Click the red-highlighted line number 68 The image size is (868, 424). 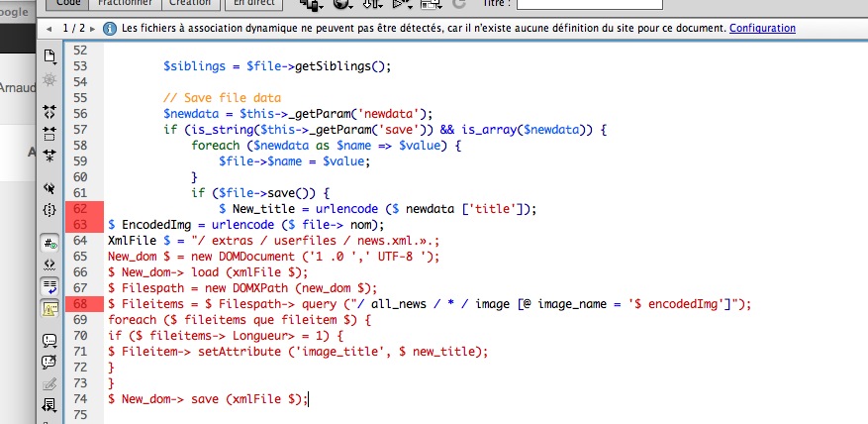click(x=84, y=304)
